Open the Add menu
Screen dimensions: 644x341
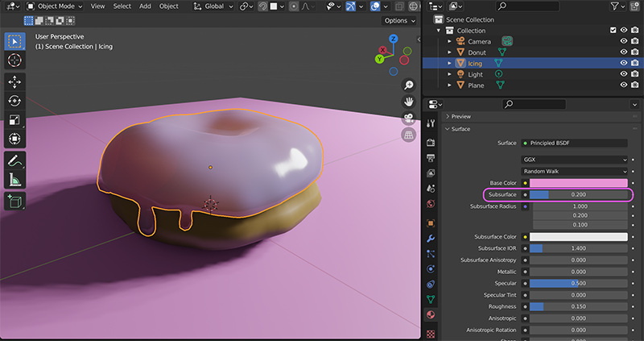[x=145, y=6]
